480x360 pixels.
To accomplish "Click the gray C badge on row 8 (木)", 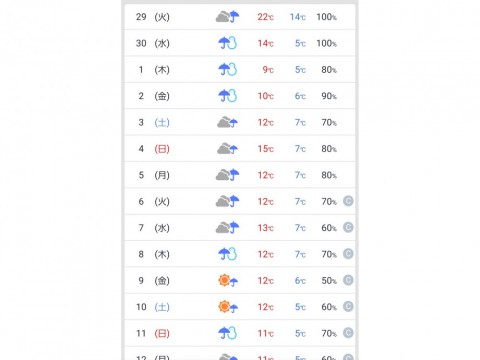I will pos(348,254).
